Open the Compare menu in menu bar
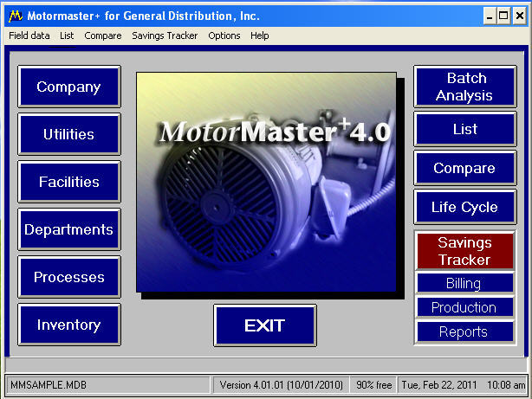The height and width of the screenshot is (399, 532). tap(103, 35)
